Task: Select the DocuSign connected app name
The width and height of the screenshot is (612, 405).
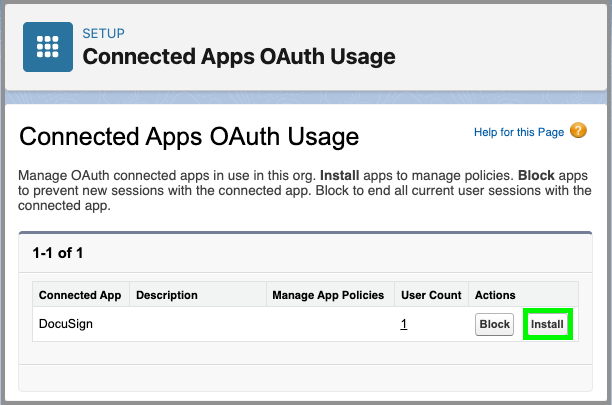Action: tap(65, 324)
